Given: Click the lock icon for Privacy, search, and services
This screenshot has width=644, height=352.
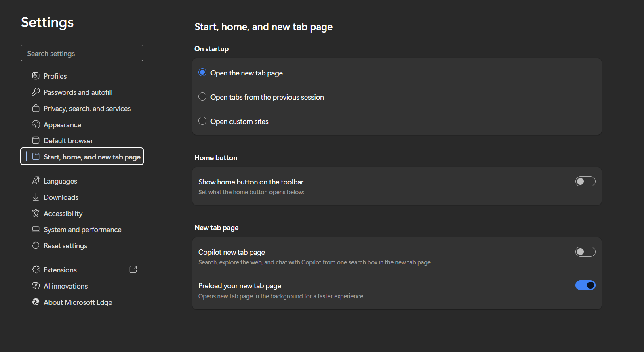Looking at the screenshot, I should [x=36, y=108].
